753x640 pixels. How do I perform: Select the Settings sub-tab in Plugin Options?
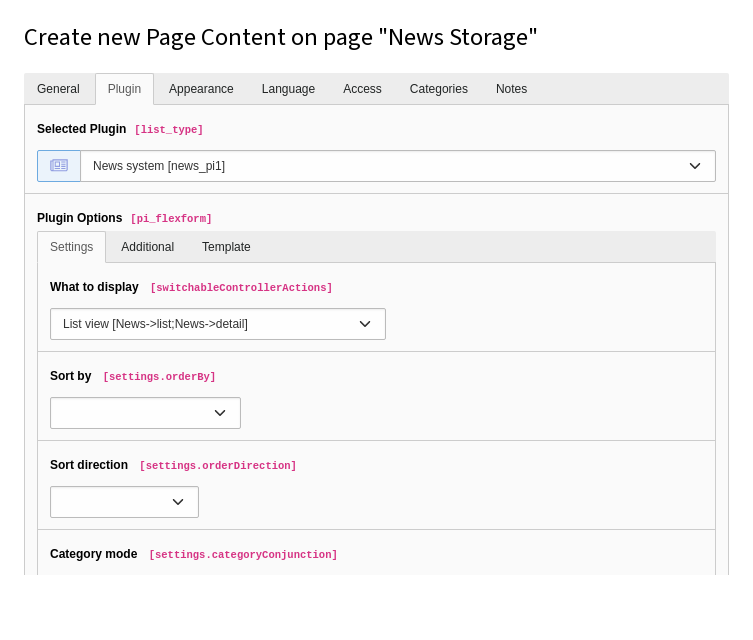click(x=71, y=247)
